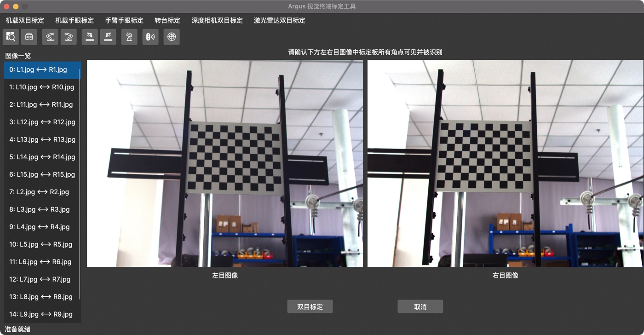Select image pair 14: L9.jpg ⟷ R9.jpg
This screenshot has height=335, width=644.
42,314
